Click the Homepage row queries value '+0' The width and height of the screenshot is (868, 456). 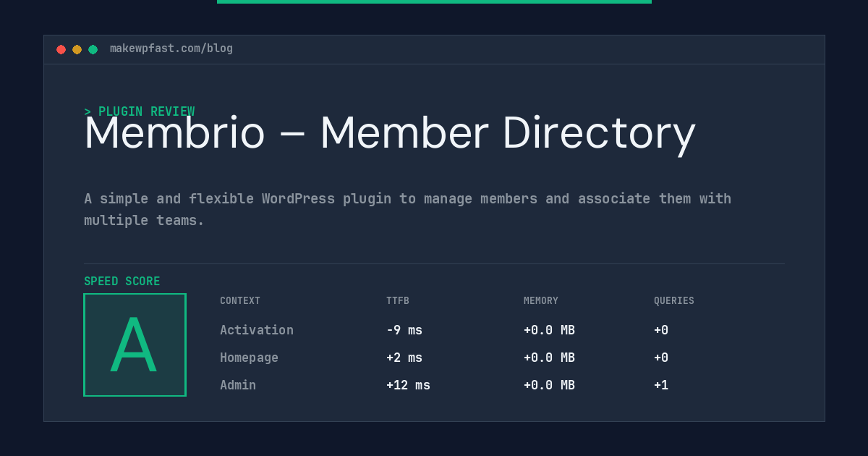(661, 358)
